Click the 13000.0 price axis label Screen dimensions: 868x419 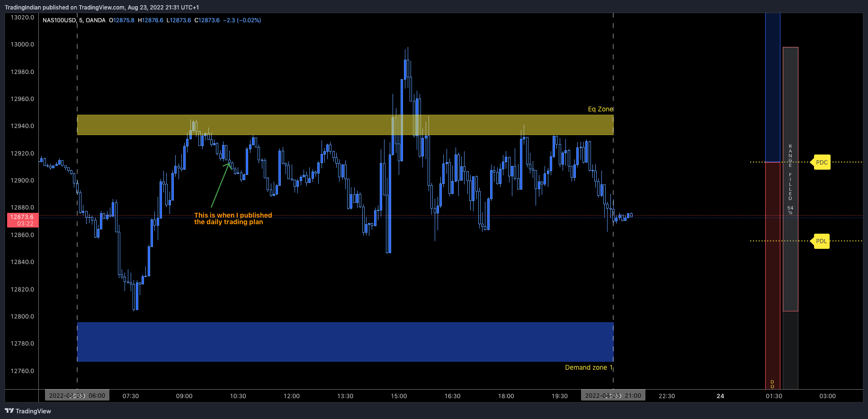(22, 45)
